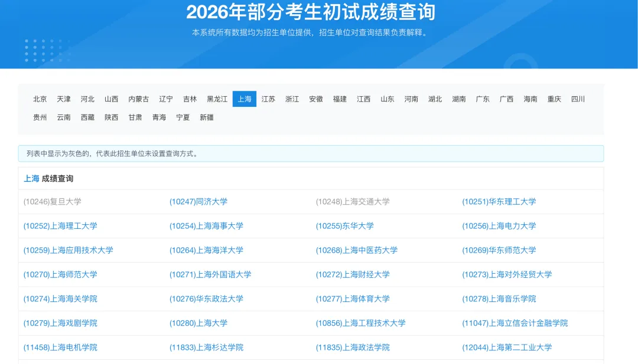Open (11047)上海立信会计金融学院 link
This screenshot has width=638, height=364.
tap(515, 323)
